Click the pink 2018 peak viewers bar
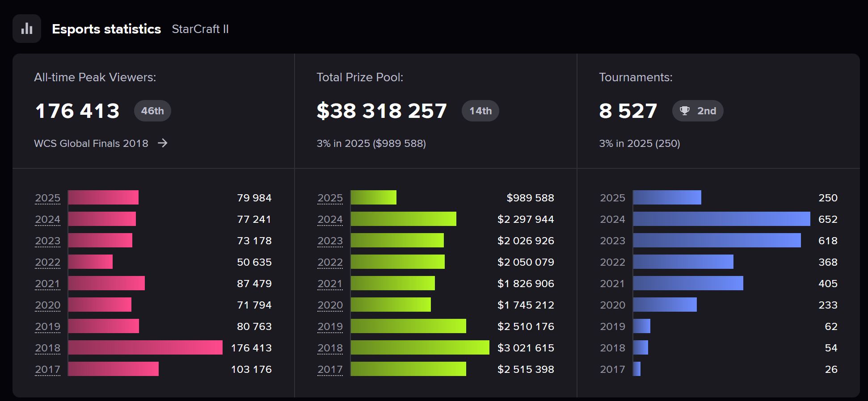 point(145,347)
